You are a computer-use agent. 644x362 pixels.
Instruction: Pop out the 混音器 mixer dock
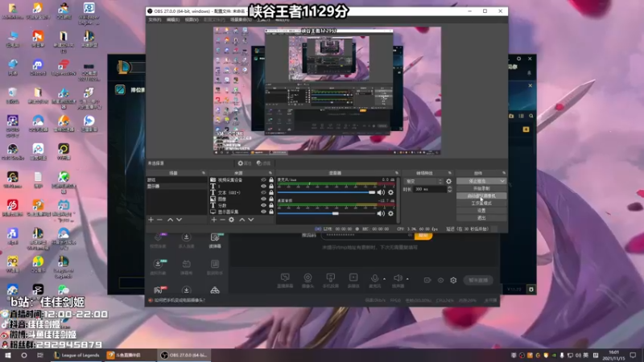point(396,173)
